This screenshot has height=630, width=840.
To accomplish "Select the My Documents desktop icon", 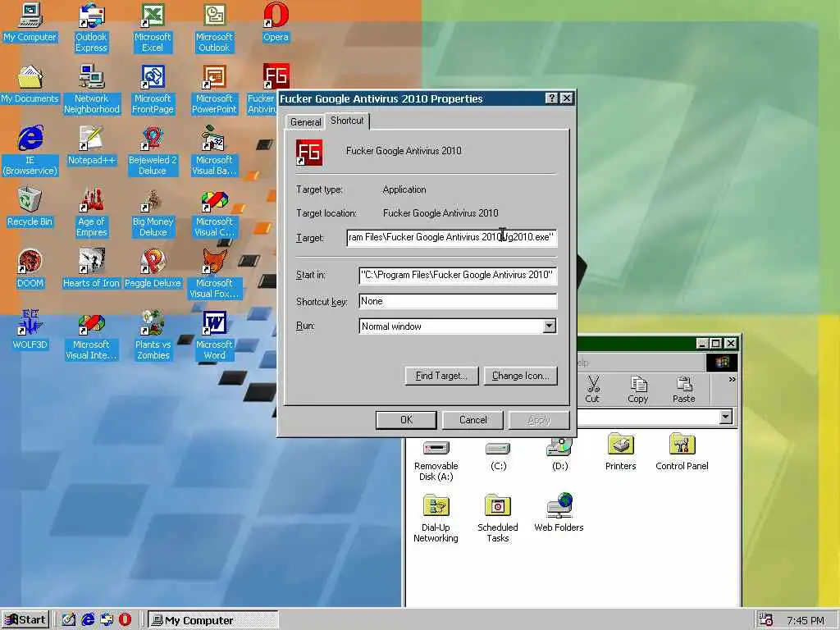I will (x=30, y=84).
